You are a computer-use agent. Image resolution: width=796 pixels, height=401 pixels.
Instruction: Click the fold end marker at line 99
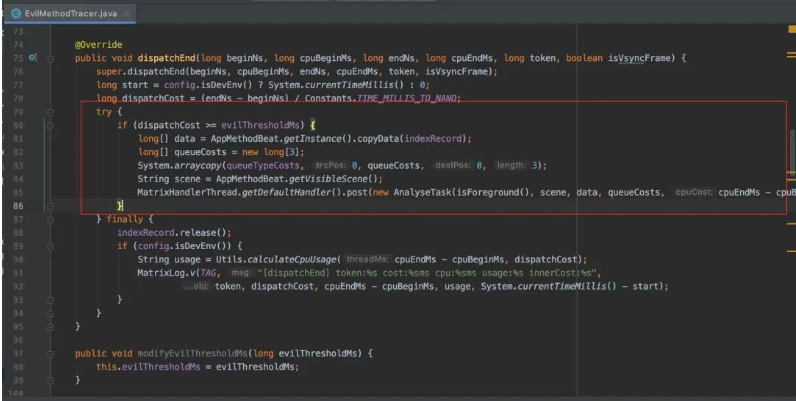[x=50, y=380]
